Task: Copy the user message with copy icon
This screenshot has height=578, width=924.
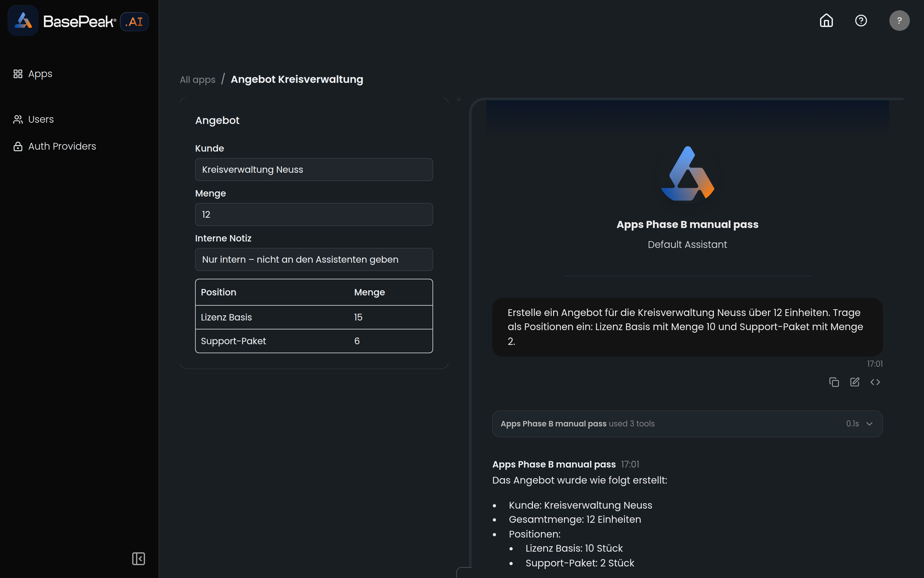Action: point(834,382)
